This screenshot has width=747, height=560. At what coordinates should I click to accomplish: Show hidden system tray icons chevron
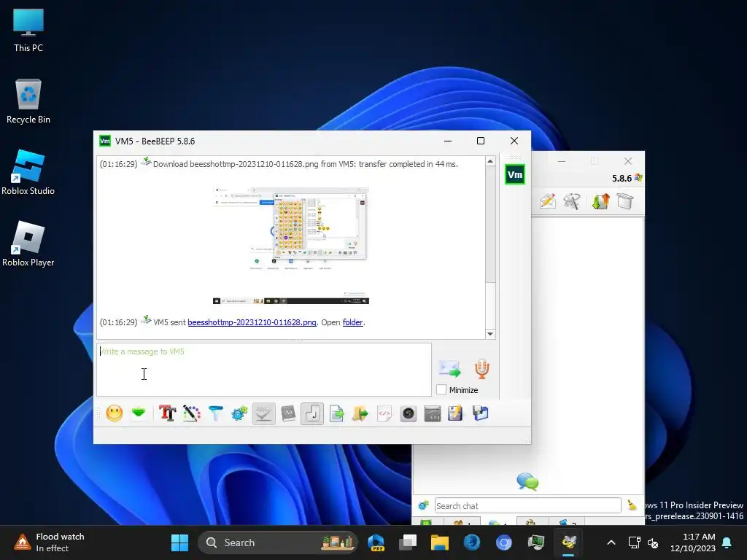[611, 542]
